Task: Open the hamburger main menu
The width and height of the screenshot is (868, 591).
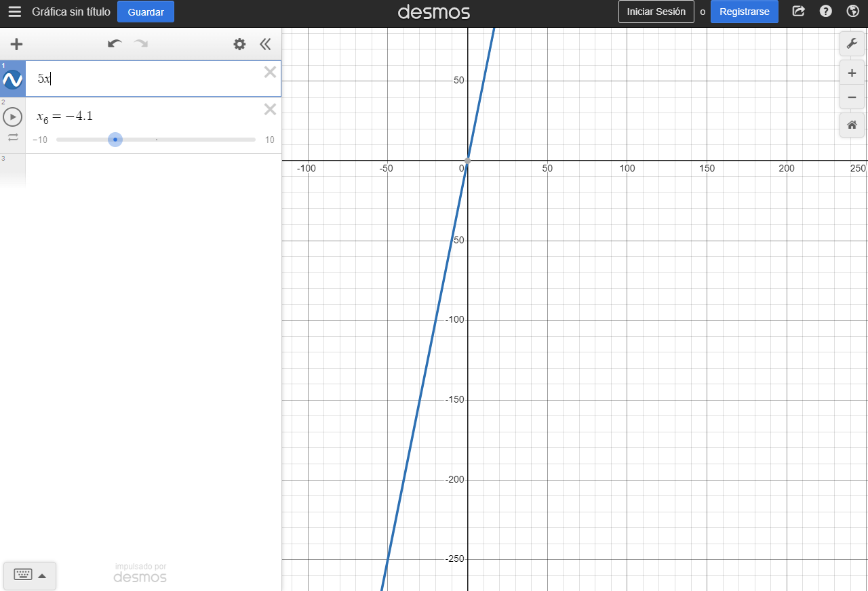Action: [15, 12]
